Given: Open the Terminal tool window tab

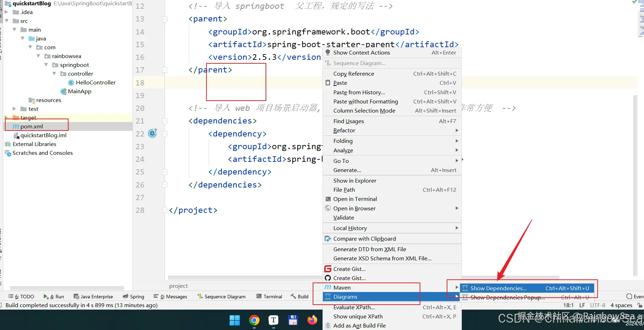Looking at the screenshot, I should [x=269, y=297].
